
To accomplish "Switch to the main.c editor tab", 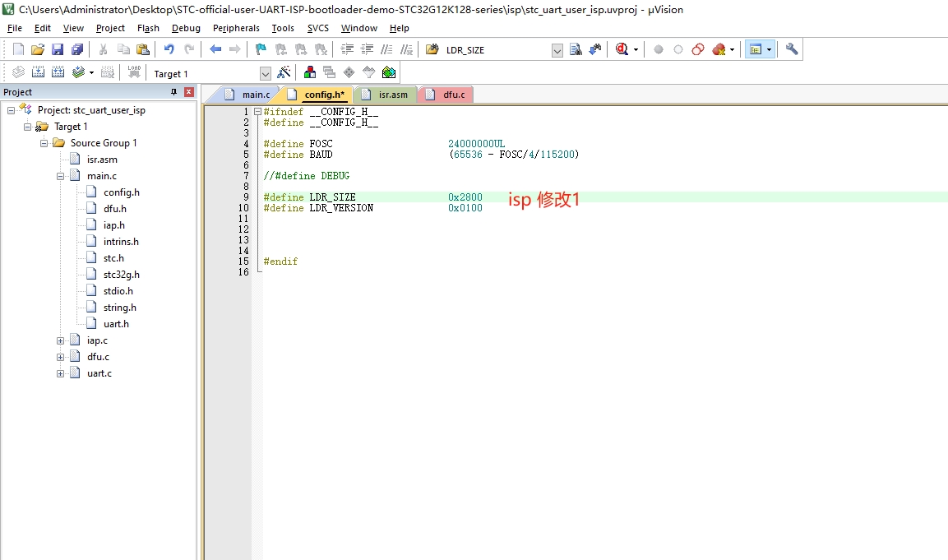I will [x=247, y=95].
